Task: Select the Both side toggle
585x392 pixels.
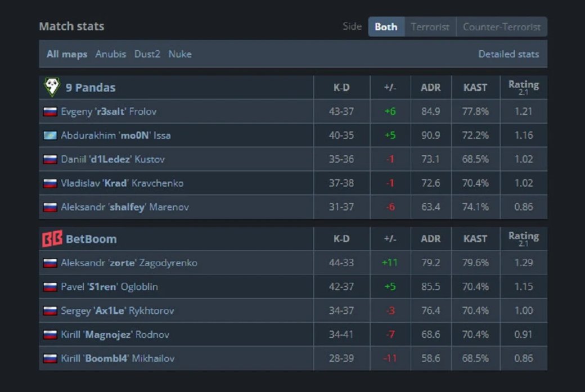Action: (x=386, y=27)
